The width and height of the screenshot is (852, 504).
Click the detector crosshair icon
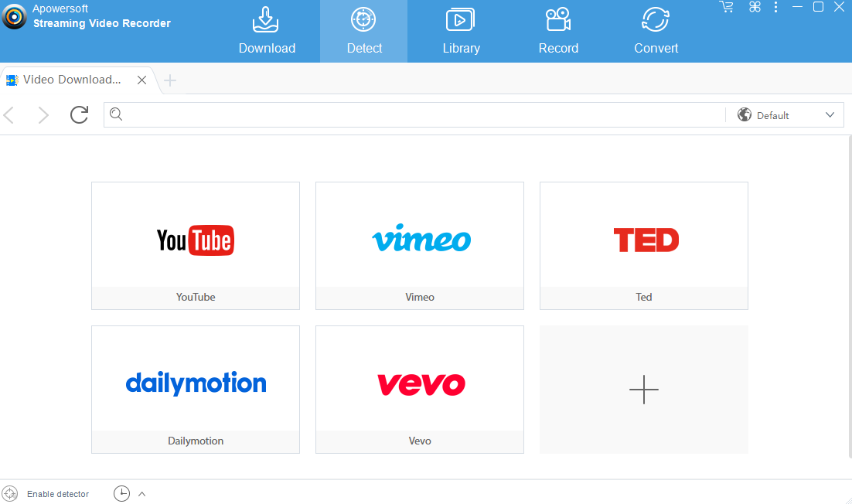10,494
